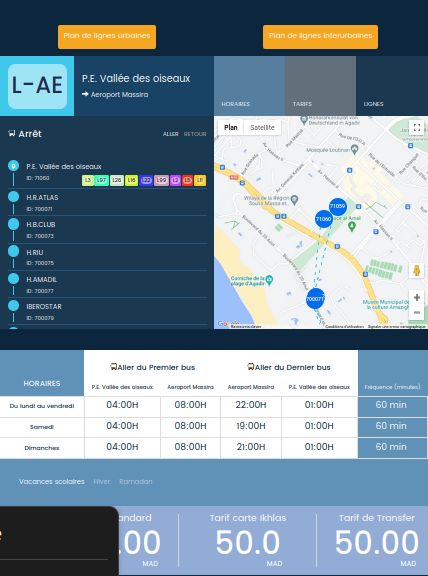The height and width of the screenshot is (576, 428).
Task: Select the H.AMADIL stop circle marker
Action: [14, 279]
